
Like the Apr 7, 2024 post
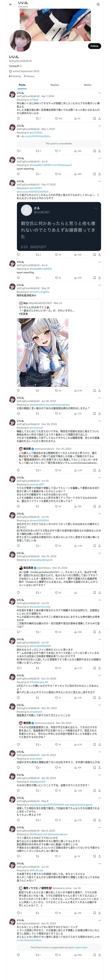[56, 118]
